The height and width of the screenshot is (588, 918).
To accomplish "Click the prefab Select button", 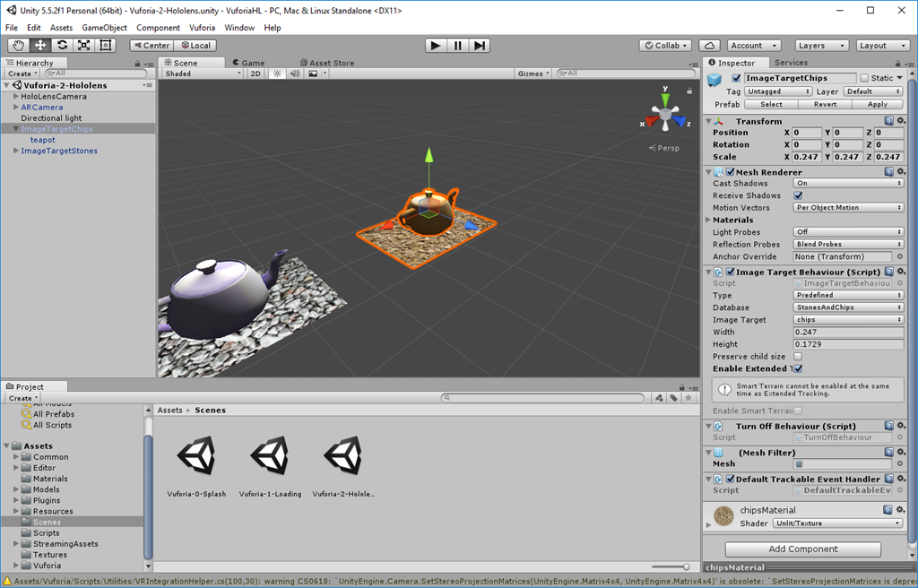I will tap(771, 104).
